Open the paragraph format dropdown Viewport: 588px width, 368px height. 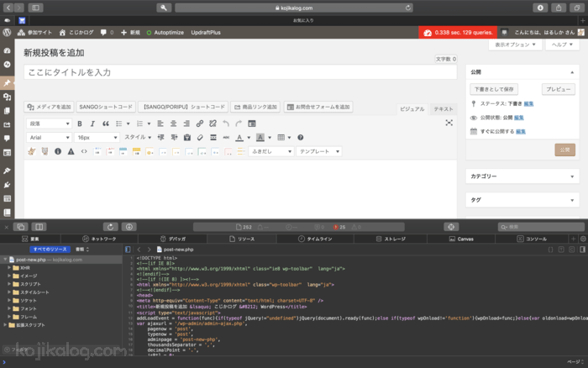pyautogui.click(x=49, y=124)
